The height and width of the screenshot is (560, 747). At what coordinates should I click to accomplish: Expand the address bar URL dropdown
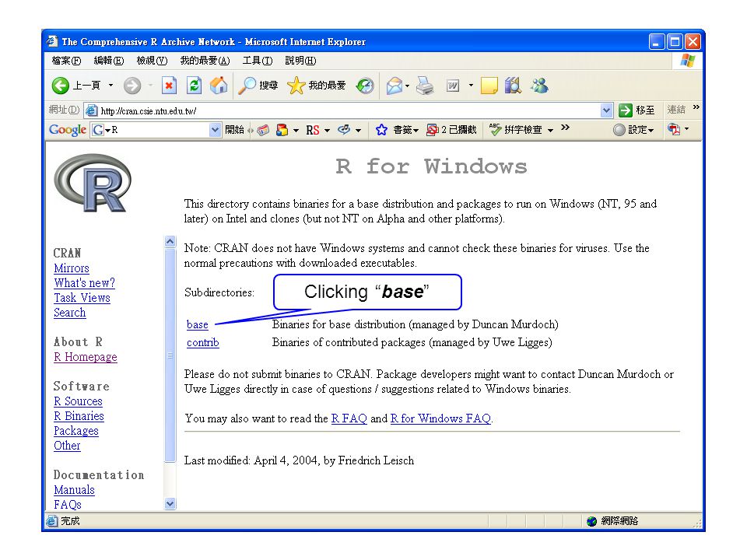click(x=606, y=110)
